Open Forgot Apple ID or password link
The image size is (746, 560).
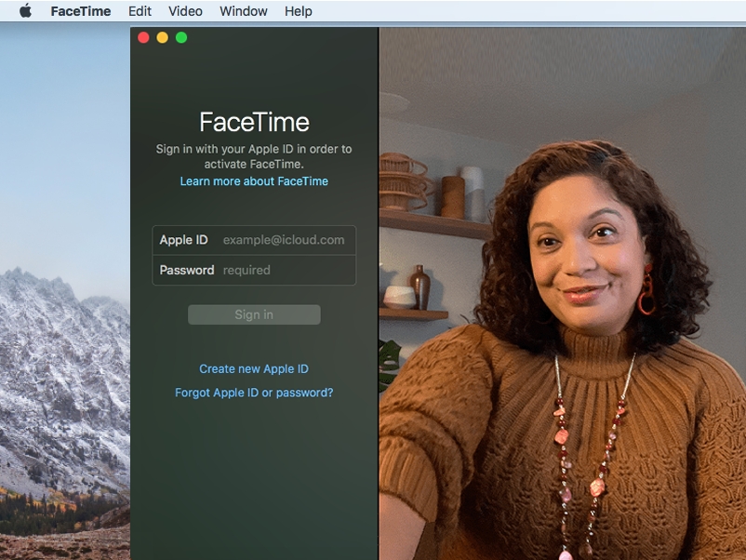pos(254,393)
